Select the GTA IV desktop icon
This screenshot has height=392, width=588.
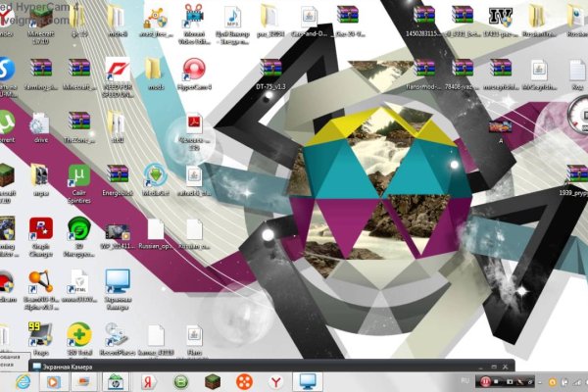[501, 17]
